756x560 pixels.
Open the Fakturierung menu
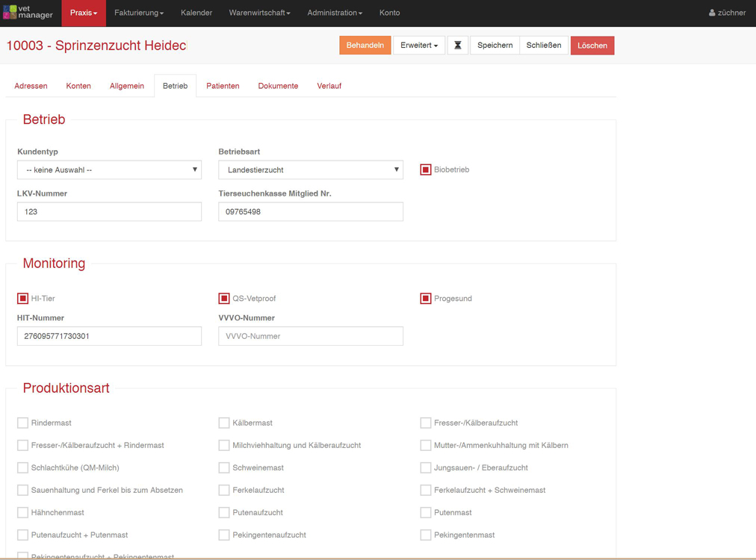139,13
